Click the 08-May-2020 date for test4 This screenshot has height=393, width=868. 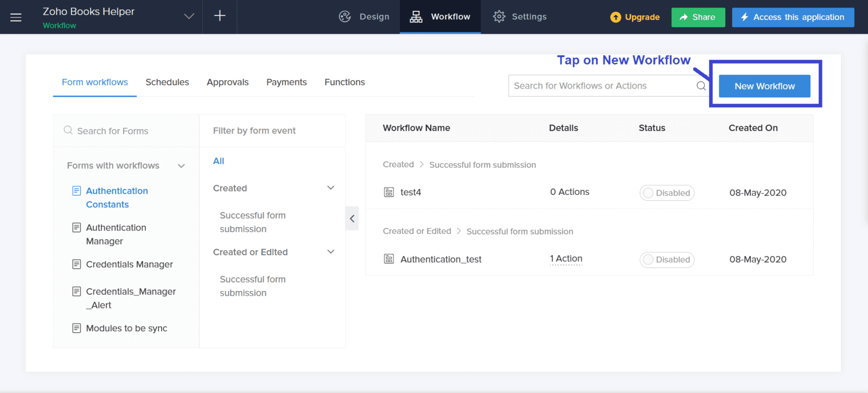click(x=758, y=193)
